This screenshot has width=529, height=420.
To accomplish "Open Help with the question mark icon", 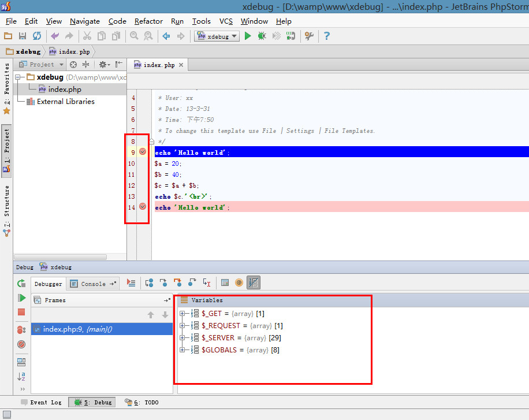I will (326, 36).
